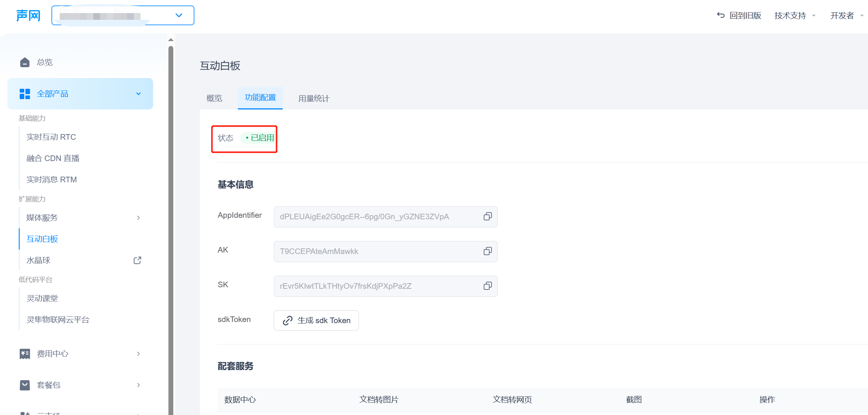
Task: Click the AK value field
Action: pos(385,251)
